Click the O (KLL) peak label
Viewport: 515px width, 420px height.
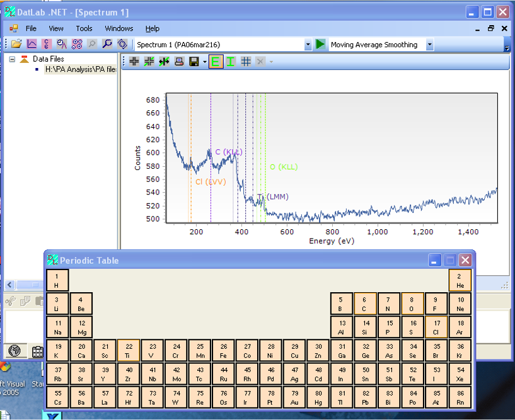pos(284,167)
